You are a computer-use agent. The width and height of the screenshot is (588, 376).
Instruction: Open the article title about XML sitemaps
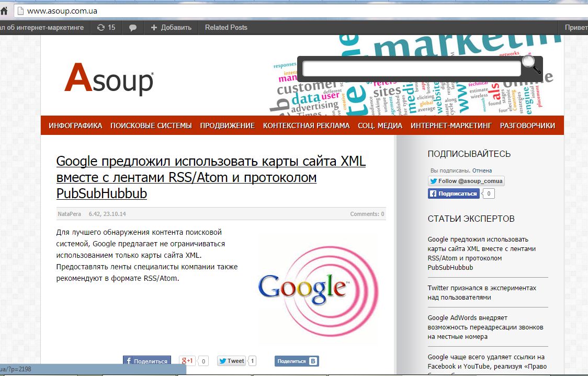pos(211,177)
